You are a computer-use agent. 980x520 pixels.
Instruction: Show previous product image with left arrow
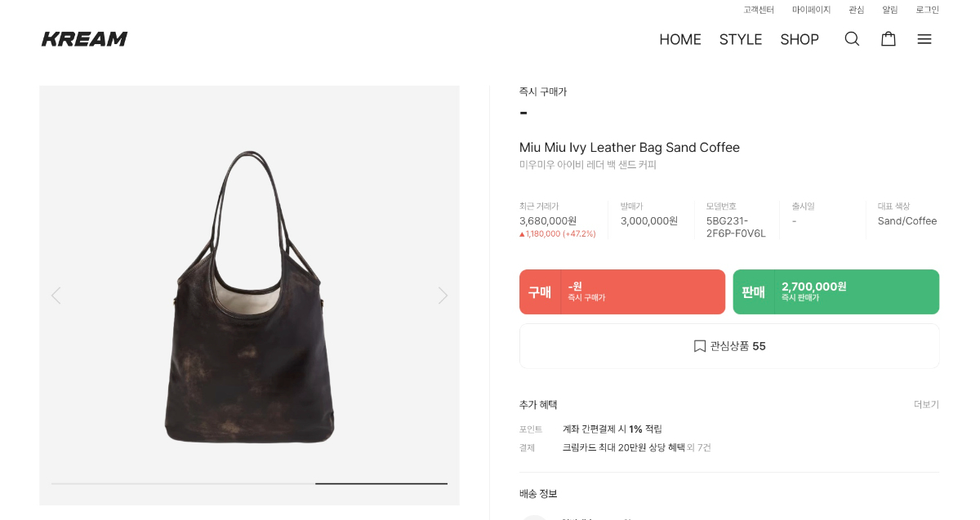[56, 296]
